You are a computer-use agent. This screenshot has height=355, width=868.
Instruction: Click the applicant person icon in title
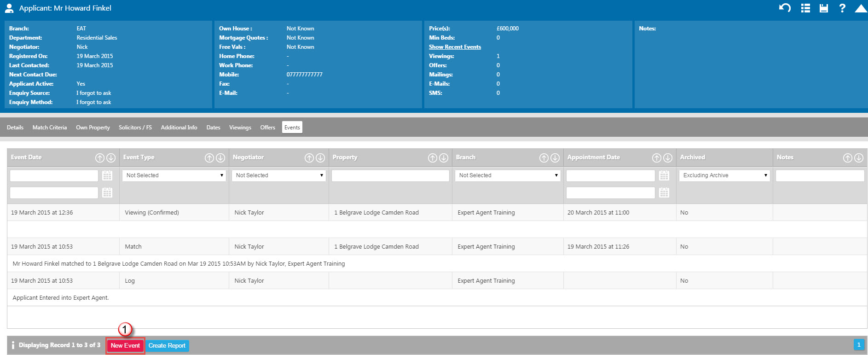pos(9,8)
